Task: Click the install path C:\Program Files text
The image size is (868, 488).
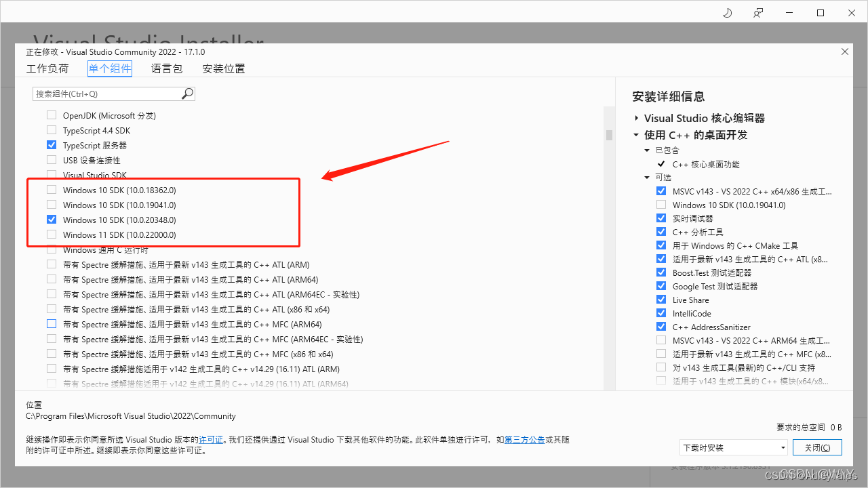Action: [131, 416]
